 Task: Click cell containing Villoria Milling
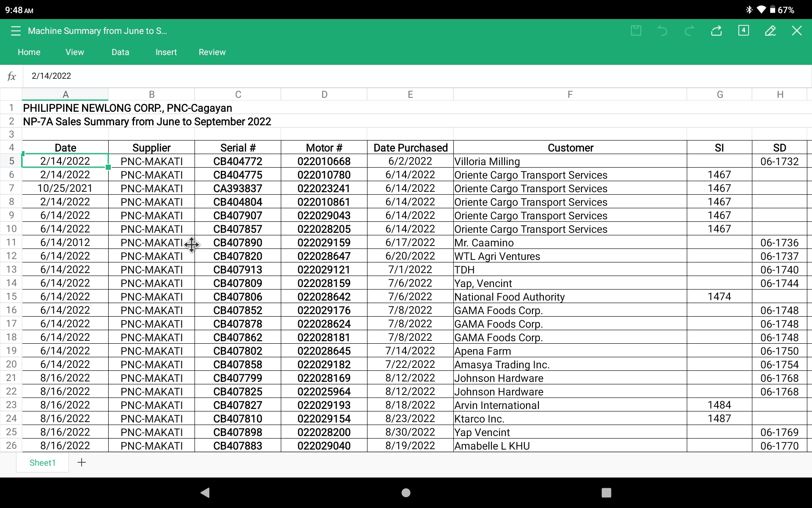pos(570,161)
